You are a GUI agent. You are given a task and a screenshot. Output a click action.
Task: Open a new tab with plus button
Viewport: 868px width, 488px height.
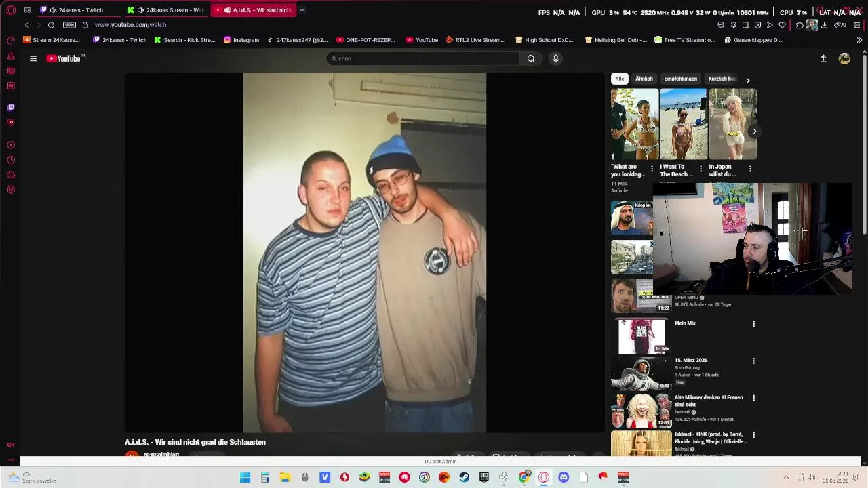(x=302, y=10)
